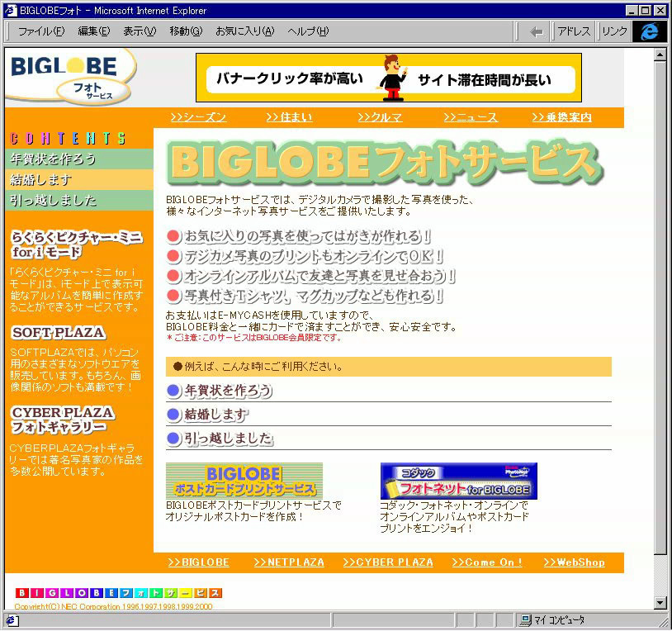The image size is (672, 631).
Task: Open the 編集(E) menu
Action: pos(94,31)
